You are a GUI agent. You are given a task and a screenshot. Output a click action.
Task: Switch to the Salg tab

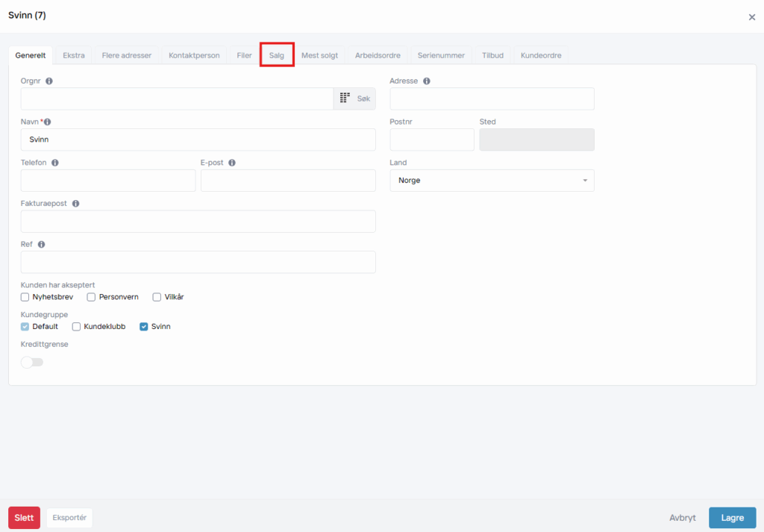pos(277,55)
